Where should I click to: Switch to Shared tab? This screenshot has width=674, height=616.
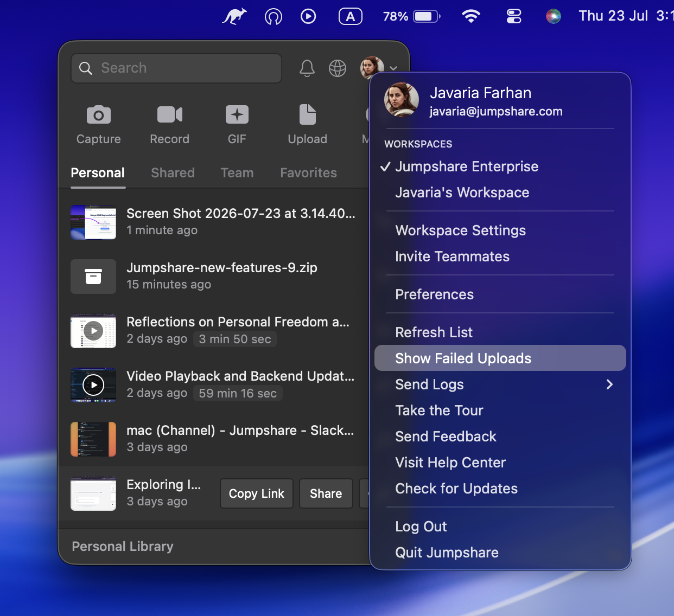(x=173, y=173)
